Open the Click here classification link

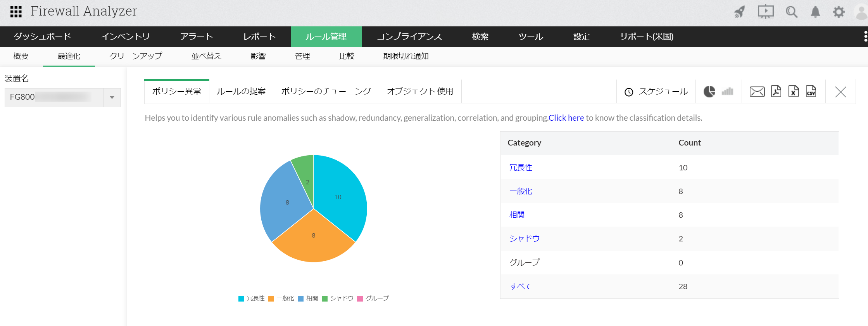click(566, 118)
